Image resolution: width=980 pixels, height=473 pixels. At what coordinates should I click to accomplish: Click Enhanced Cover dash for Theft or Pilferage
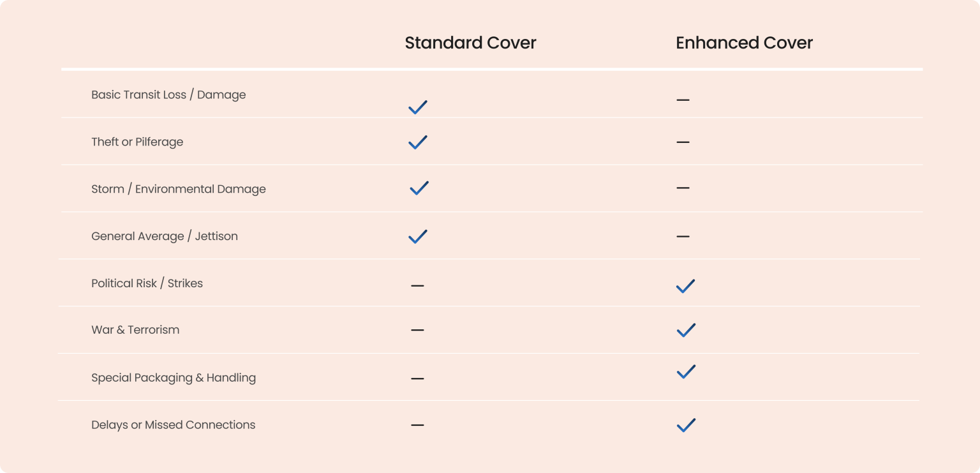pos(683,142)
